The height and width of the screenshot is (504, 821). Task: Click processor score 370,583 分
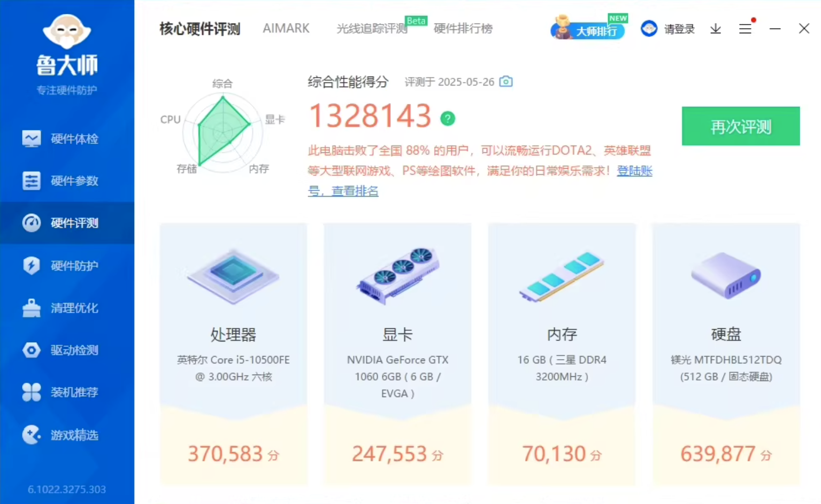coord(233,454)
